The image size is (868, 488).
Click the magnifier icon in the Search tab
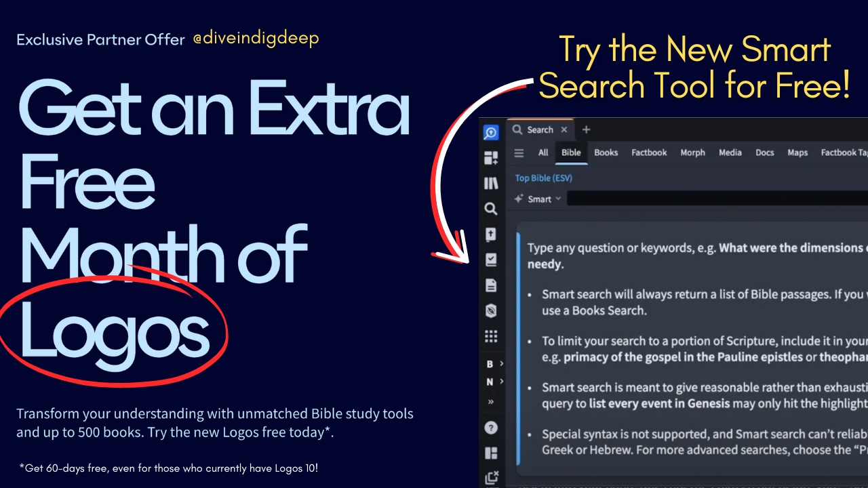tap(517, 129)
